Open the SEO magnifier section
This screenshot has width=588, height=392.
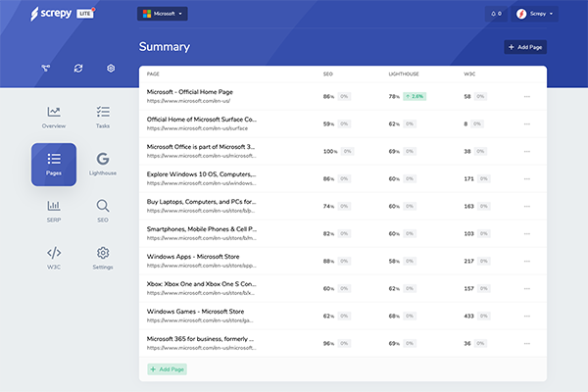point(103,210)
